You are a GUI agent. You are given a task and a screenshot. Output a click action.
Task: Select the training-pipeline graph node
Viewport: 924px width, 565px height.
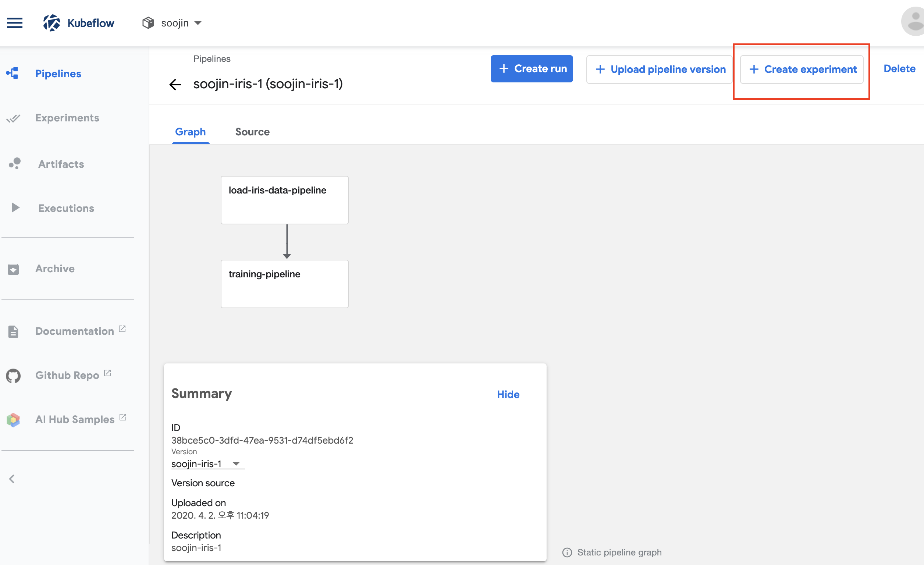(284, 284)
